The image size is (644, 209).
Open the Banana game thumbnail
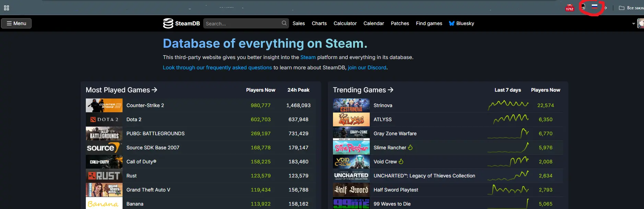pyautogui.click(x=104, y=203)
